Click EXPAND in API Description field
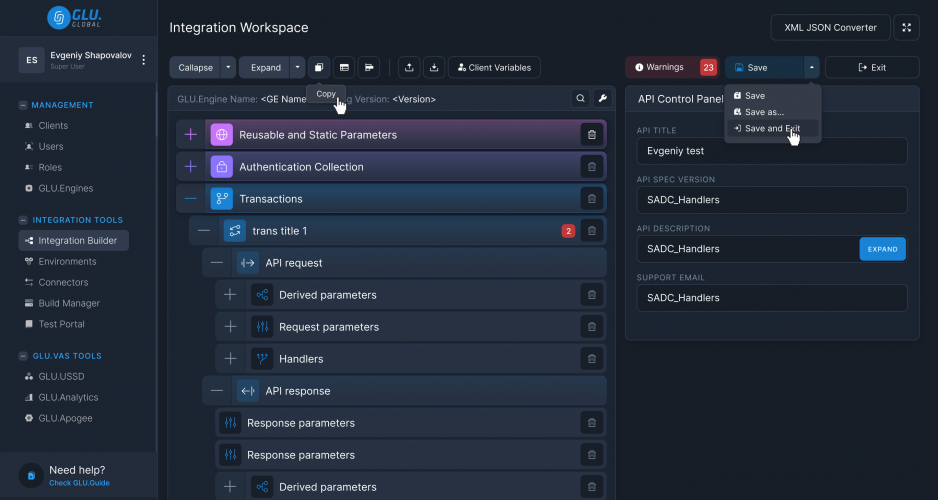This screenshot has width=938, height=500. (x=882, y=249)
